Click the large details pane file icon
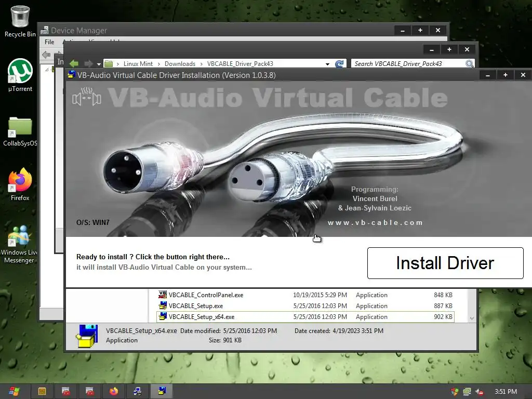 click(87, 336)
